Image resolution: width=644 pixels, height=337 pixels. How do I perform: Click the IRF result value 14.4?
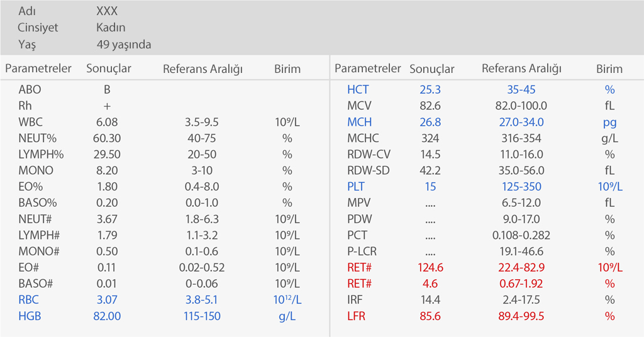point(430,300)
